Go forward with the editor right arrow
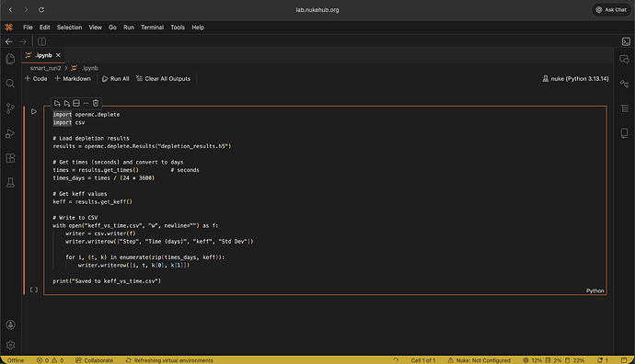 click(x=23, y=41)
